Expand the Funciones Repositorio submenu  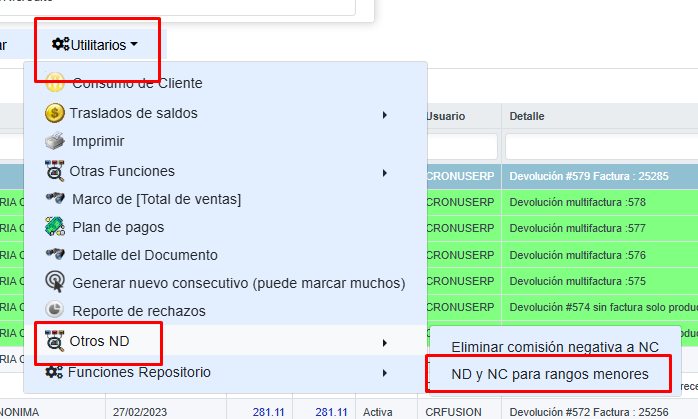coord(385,373)
